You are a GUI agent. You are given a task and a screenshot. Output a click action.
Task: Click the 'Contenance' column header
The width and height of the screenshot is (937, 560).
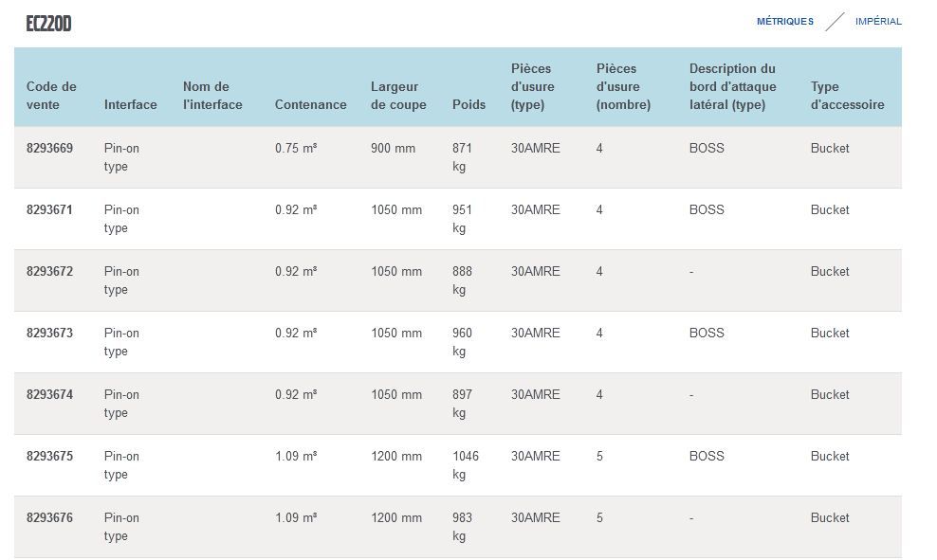310,104
